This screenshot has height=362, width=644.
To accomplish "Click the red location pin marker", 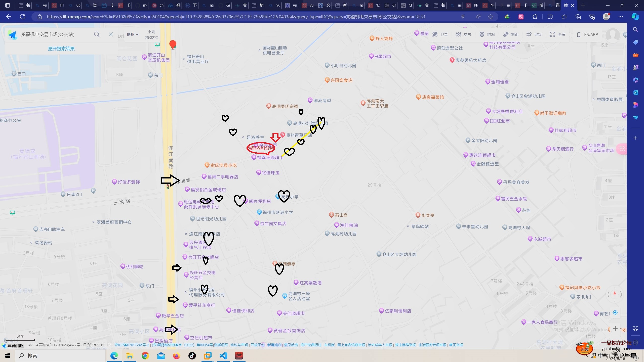I will (x=173, y=44).
